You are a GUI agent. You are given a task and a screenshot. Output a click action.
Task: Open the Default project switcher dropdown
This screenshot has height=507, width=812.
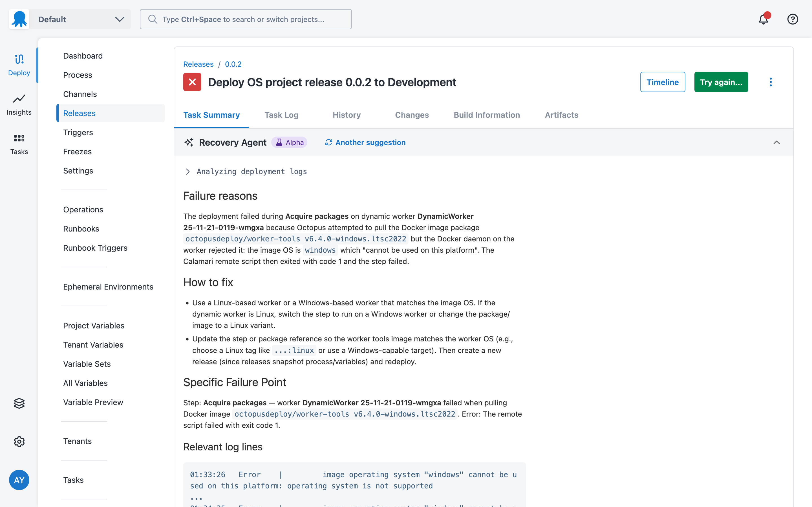(81, 19)
